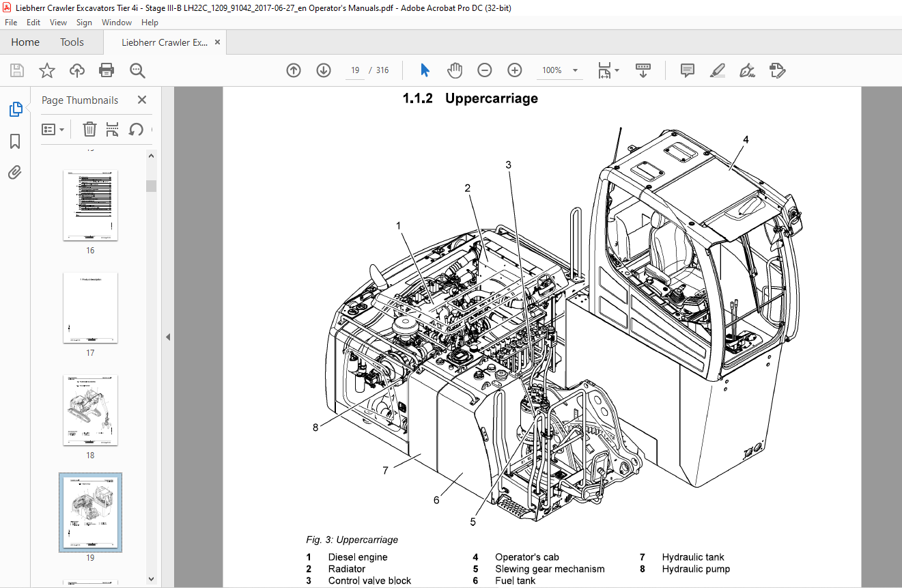902x588 pixels.
Task: Click the 'Hydraulic pump' legend text
Action: tap(696, 569)
